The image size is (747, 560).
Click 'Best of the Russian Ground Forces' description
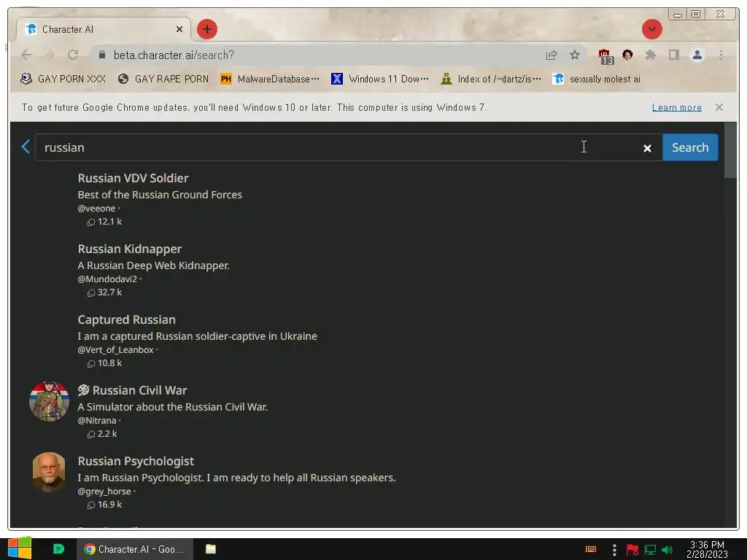[160, 195]
